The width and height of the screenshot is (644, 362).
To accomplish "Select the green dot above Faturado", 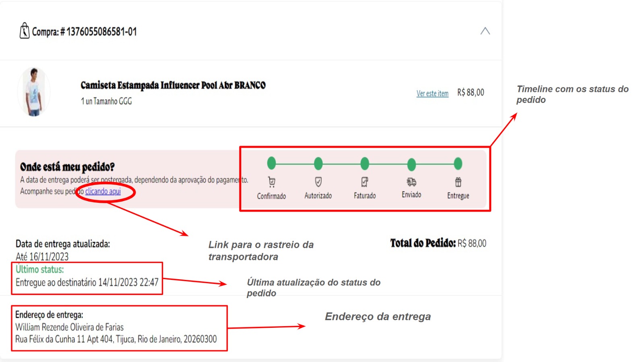I will (x=365, y=164).
